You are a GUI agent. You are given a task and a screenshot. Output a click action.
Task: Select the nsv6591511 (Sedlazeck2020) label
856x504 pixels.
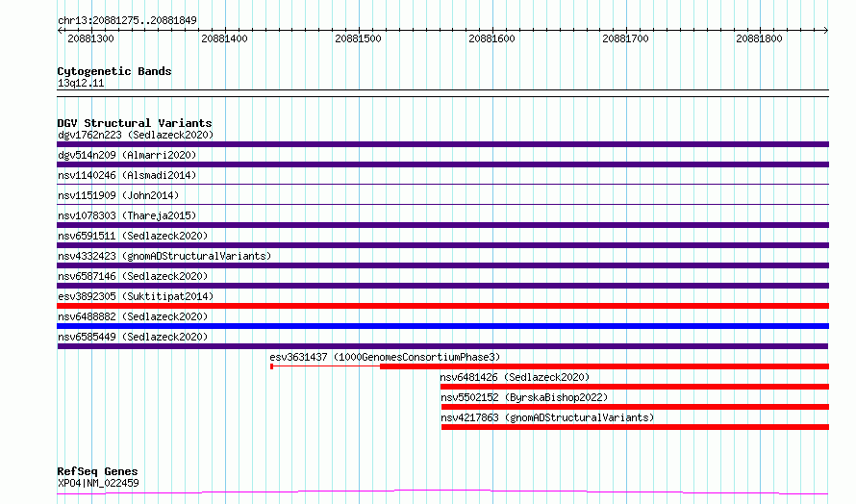(x=133, y=236)
